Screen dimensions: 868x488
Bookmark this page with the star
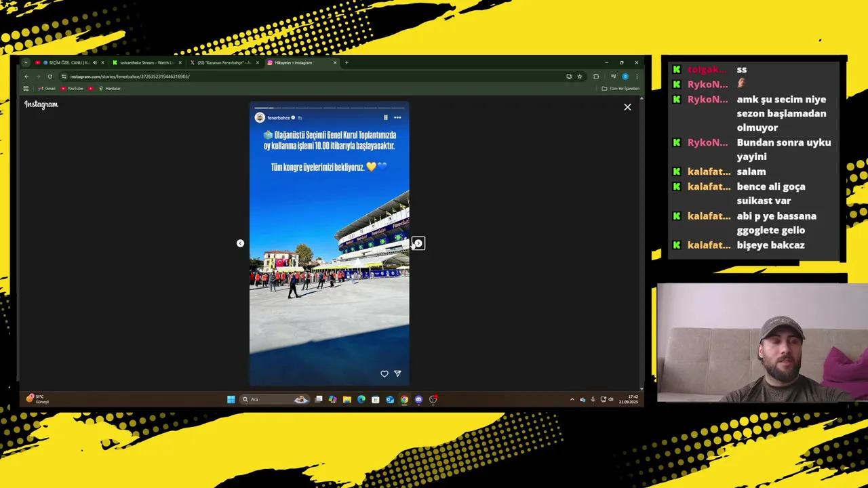(579, 77)
